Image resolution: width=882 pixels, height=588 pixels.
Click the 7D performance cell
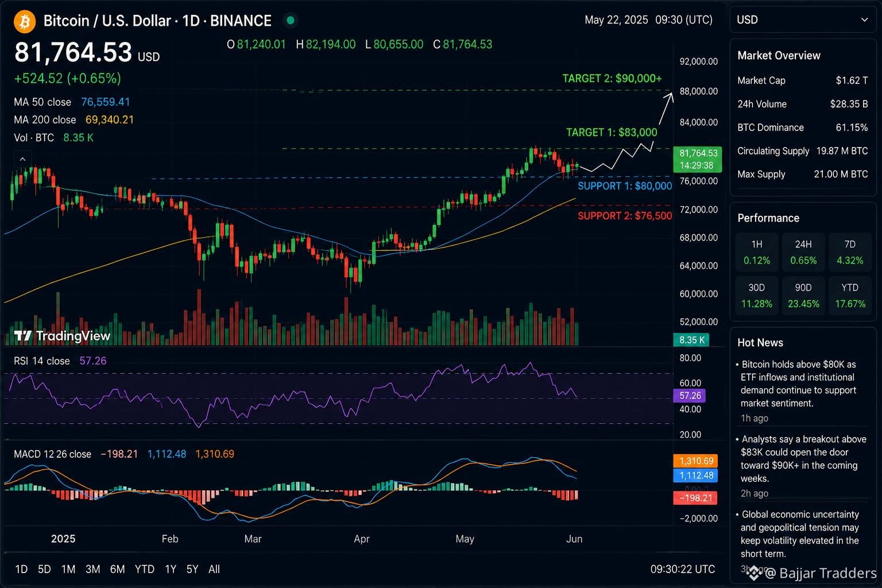[x=850, y=252]
